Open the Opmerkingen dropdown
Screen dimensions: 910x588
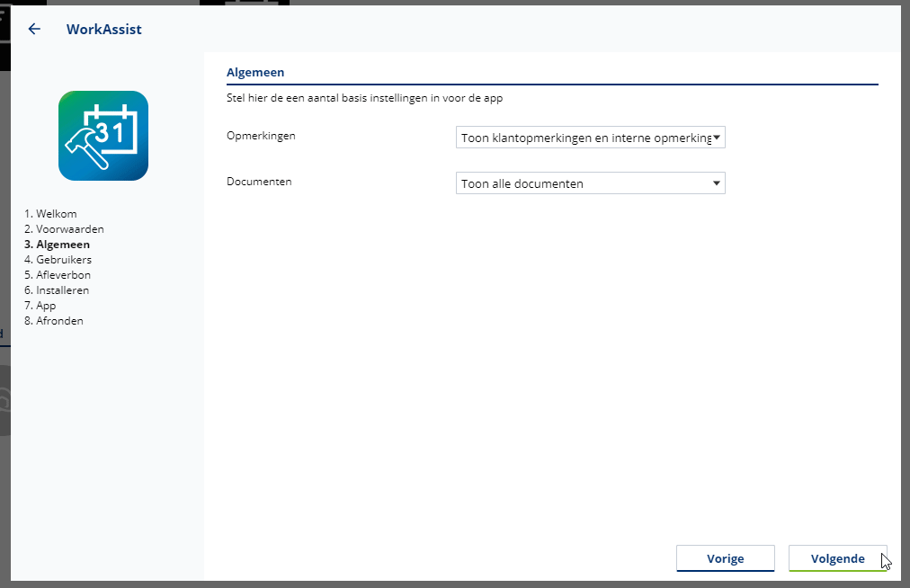(590, 138)
